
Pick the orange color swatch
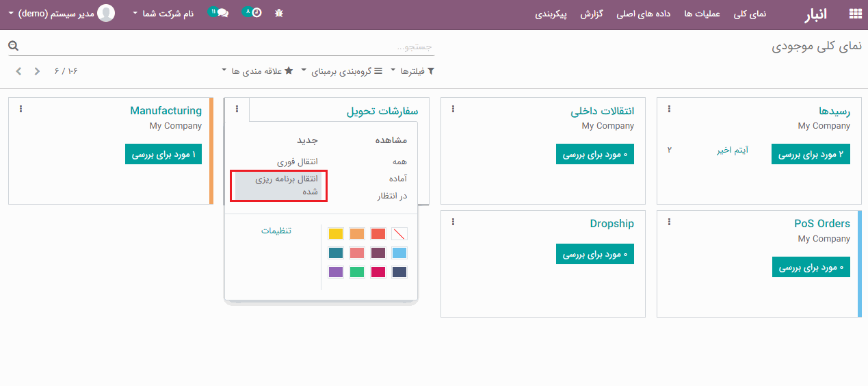point(357,233)
